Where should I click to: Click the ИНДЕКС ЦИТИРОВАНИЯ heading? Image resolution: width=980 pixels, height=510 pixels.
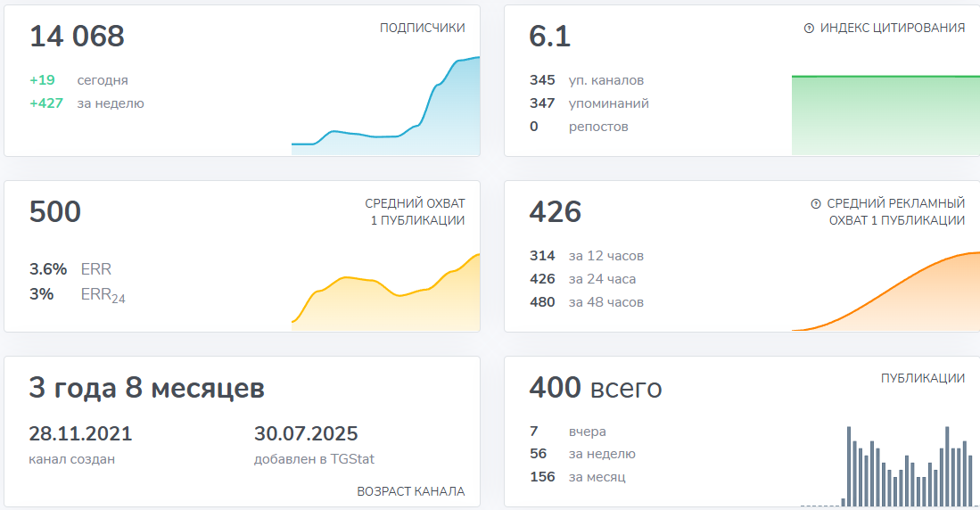(x=893, y=29)
